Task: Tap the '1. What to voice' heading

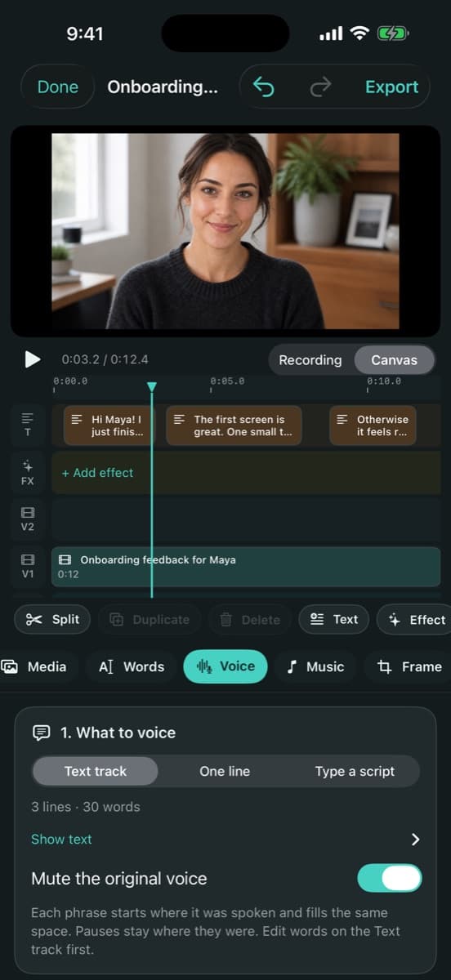Action: [x=118, y=733]
